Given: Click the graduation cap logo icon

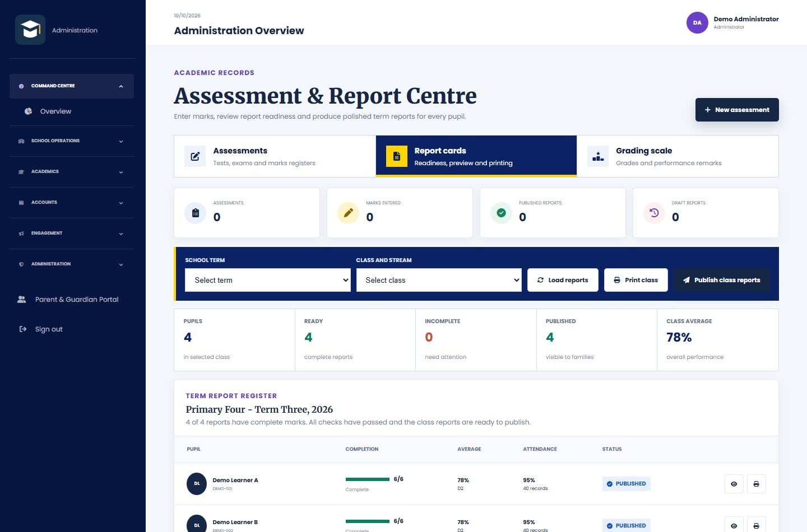Looking at the screenshot, I should [x=30, y=30].
